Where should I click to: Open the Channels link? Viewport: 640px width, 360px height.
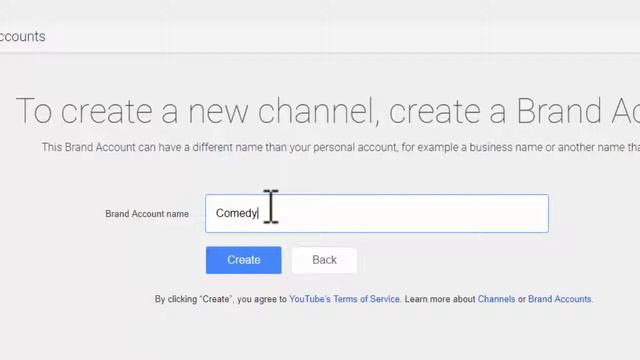coord(496,299)
